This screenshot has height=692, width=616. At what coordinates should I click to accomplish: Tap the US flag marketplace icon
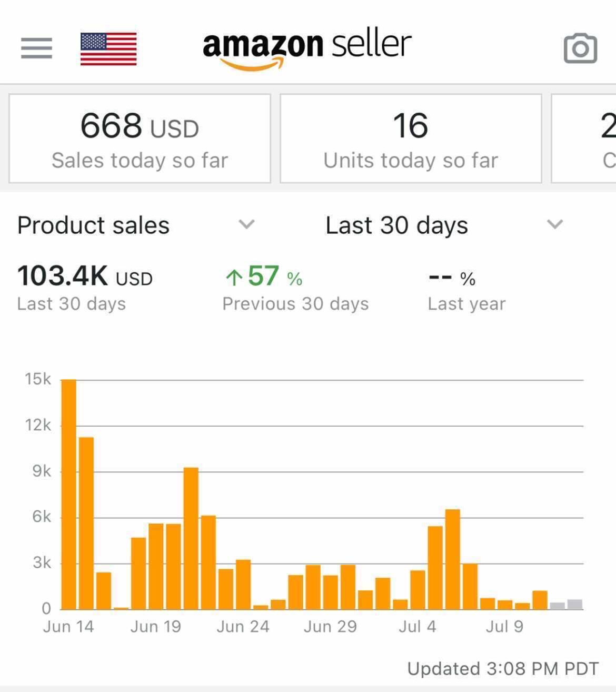[108, 49]
